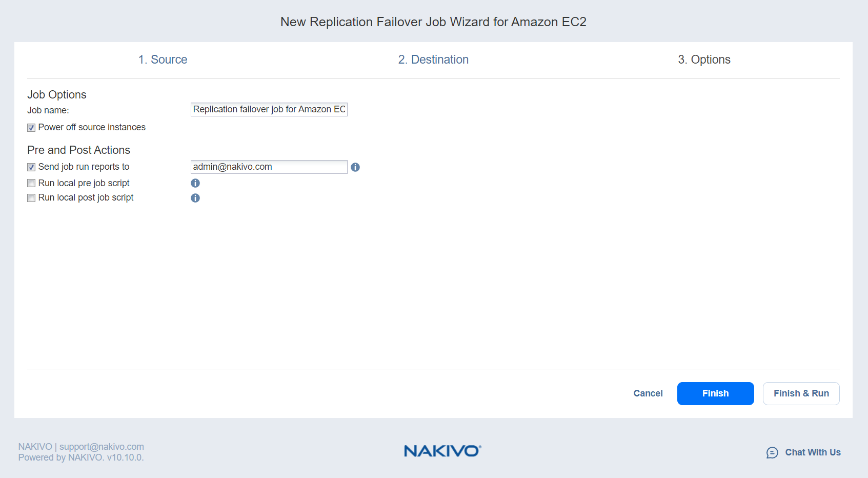Click info icon beside email report field
Screen dimensions: 868x478
pos(355,167)
